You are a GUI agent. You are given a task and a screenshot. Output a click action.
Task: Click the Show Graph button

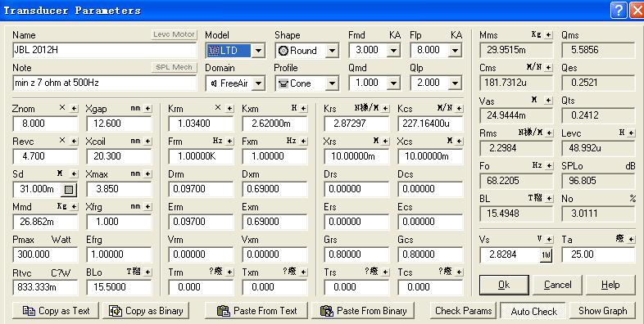click(x=602, y=311)
